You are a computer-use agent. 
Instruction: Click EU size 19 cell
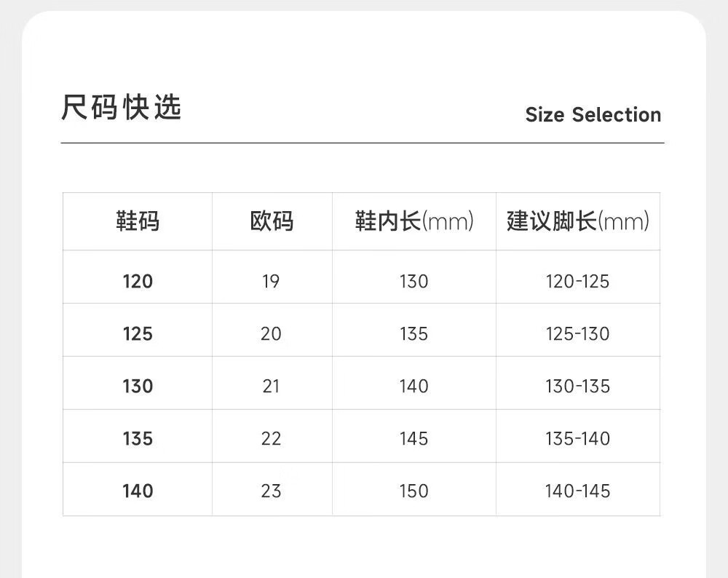point(271,282)
